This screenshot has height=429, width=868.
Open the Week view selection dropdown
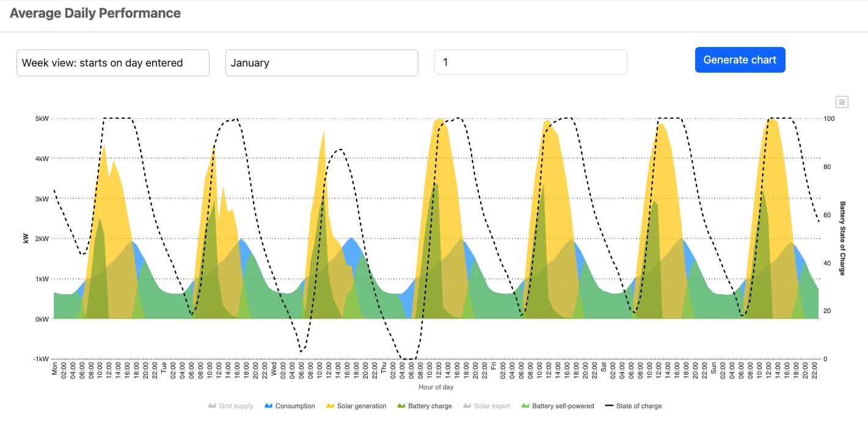(113, 63)
